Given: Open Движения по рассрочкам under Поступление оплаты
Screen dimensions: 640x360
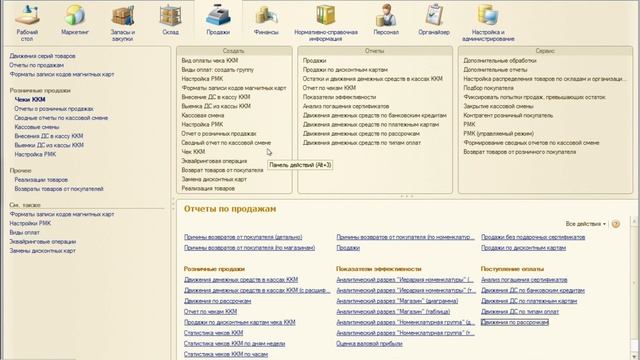Looking at the screenshot, I should [x=515, y=322].
